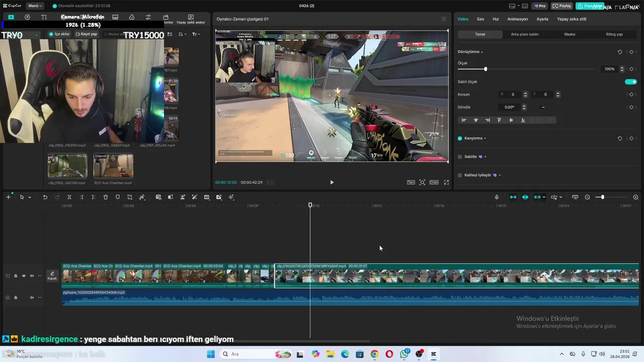Expand the Sabitle options
The height and width of the screenshot is (362, 644).
[485, 157]
